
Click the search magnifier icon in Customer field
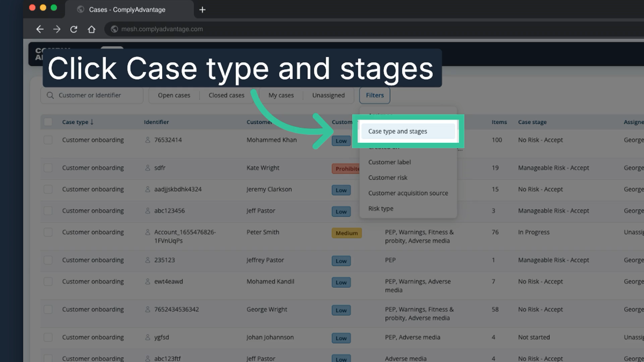point(50,95)
